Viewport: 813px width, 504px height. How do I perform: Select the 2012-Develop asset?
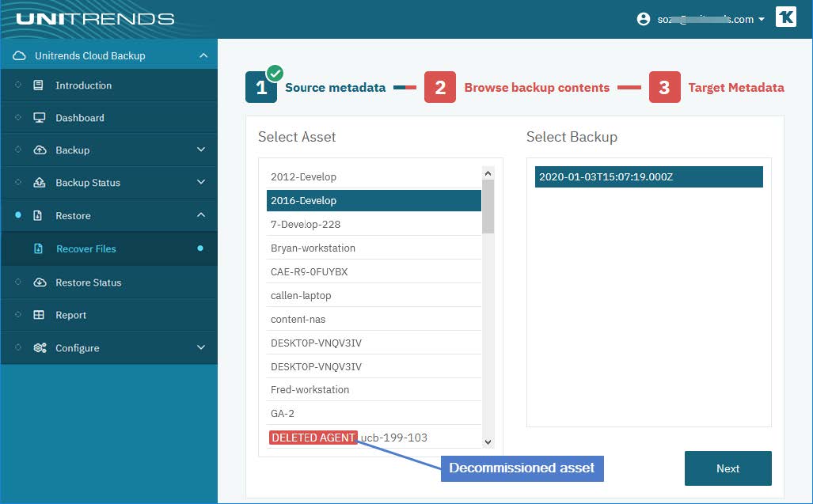(x=374, y=176)
